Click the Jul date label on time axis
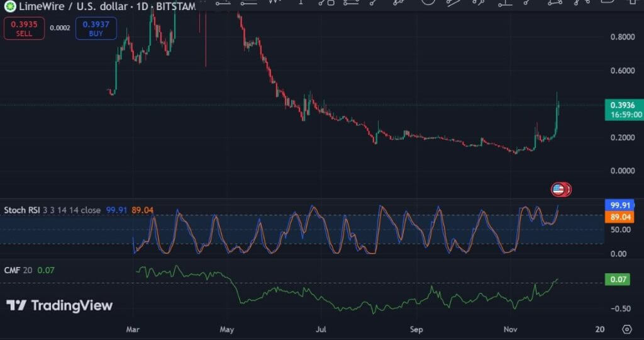The width and height of the screenshot is (644, 340). [x=321, y=329]
